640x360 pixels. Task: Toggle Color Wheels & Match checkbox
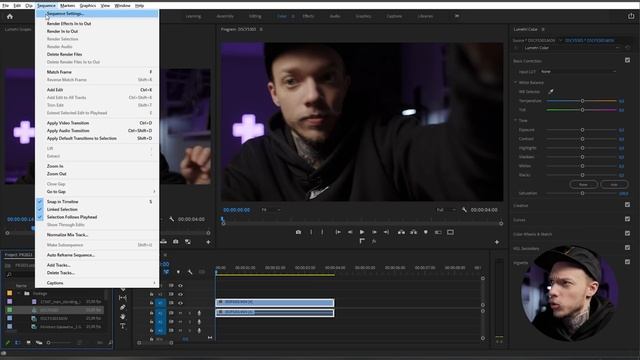coord(627,233)
